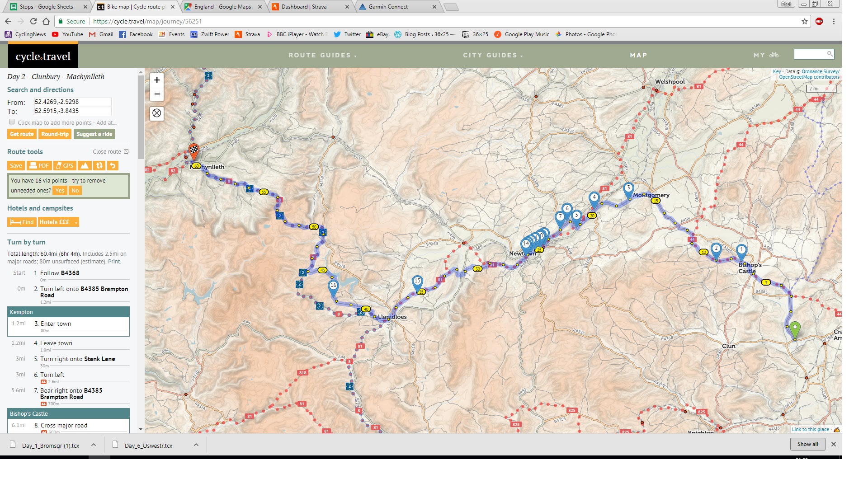The height and width of the screenshot is (488, 868).
Task: Open the map Key link
Action: point(777,71)
